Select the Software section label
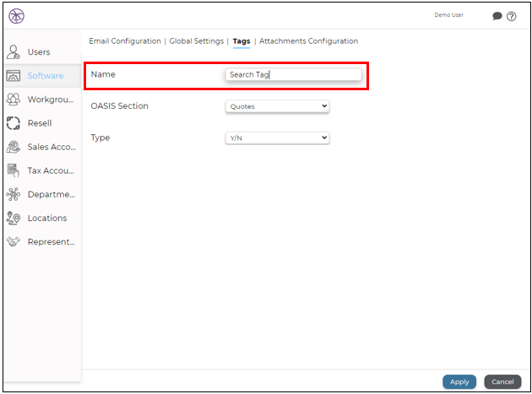The height and width of the screenshot is (394, 532). pyautogui.click(x=46, y=76)
